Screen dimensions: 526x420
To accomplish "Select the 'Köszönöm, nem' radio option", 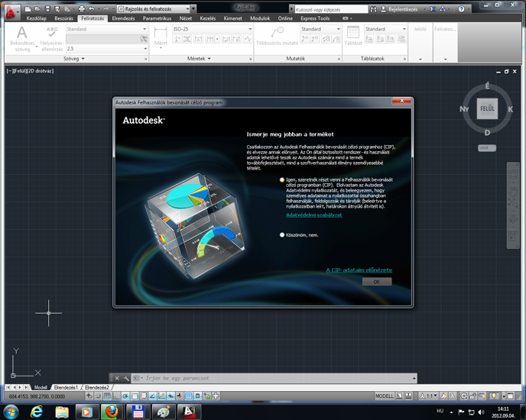I will point(282,235).
